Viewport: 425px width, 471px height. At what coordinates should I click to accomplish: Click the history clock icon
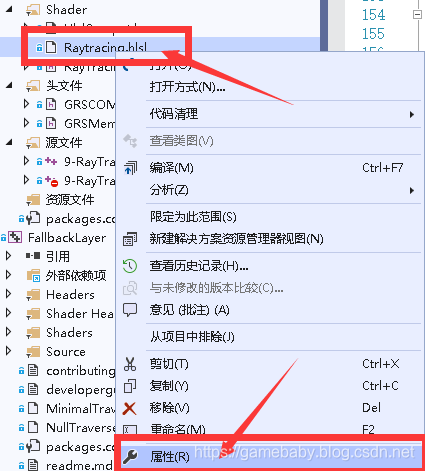tap(130, 266)
